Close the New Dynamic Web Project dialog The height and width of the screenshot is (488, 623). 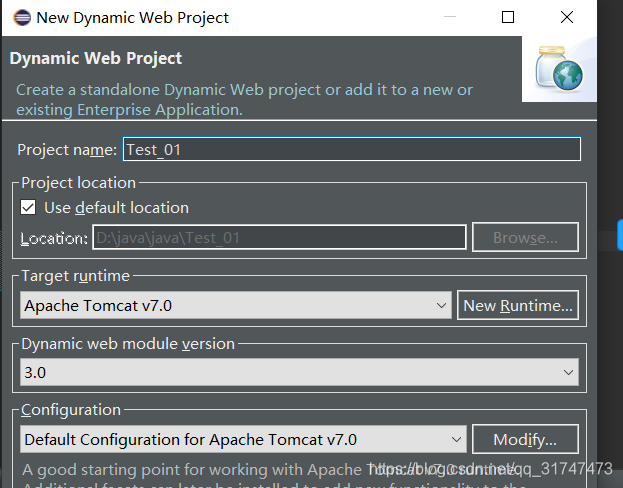coord(567,17)
